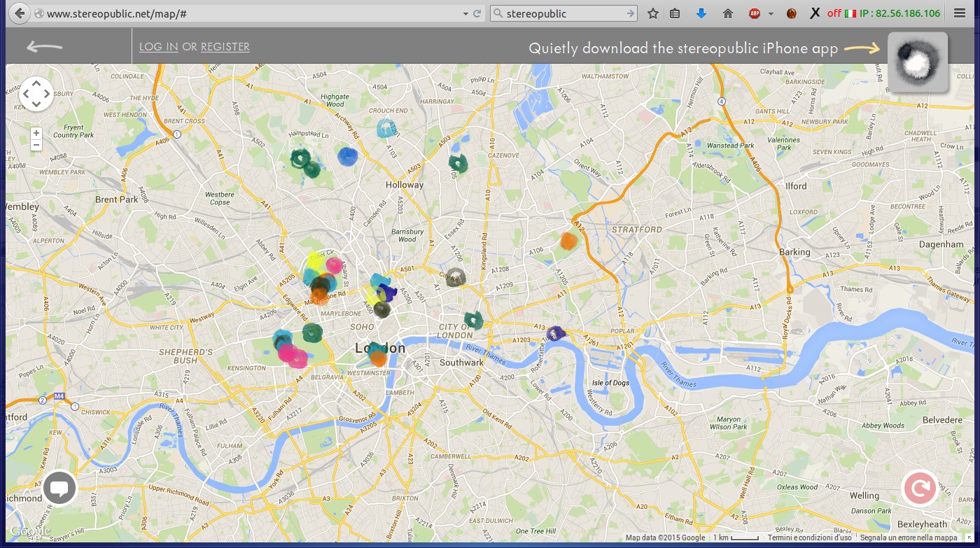Click the REGISTER link
This screenshot has width=980, height=548.
[x=225, y=47]
